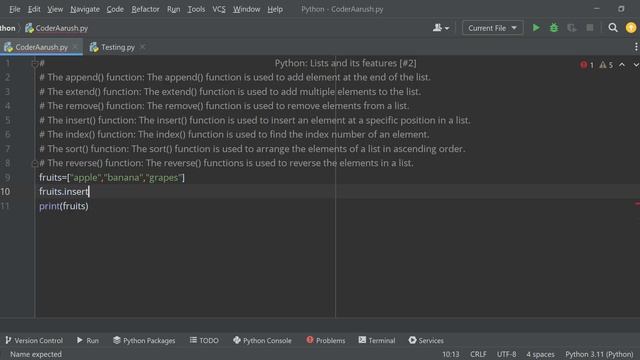
Task: Open the Run tool window
Action: (88, 340)
